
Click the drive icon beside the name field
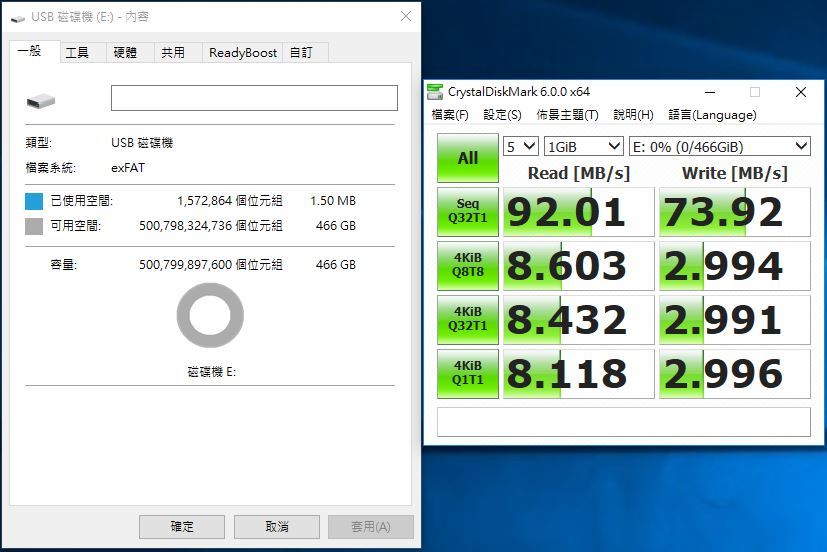pyautogui.click(x=41, y=101)
